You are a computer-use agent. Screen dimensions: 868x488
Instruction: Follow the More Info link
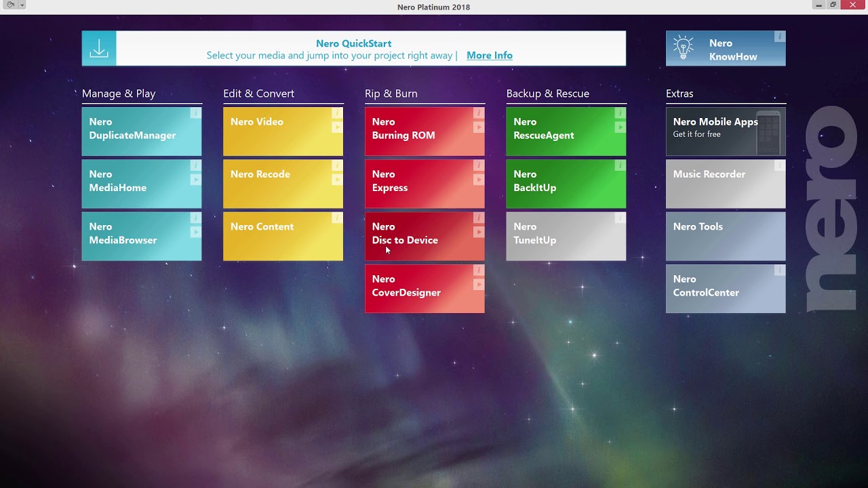(490, 56)
